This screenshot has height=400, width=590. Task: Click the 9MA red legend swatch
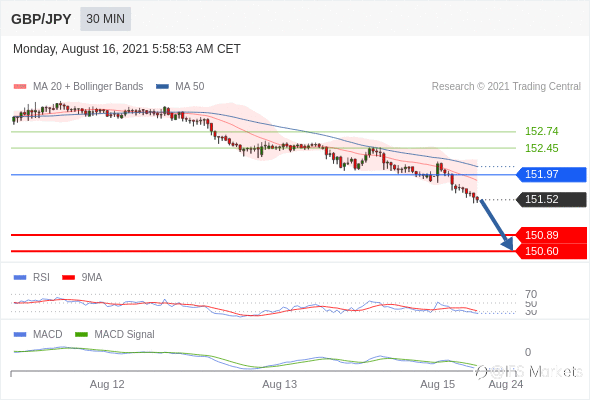coord(68,278)
